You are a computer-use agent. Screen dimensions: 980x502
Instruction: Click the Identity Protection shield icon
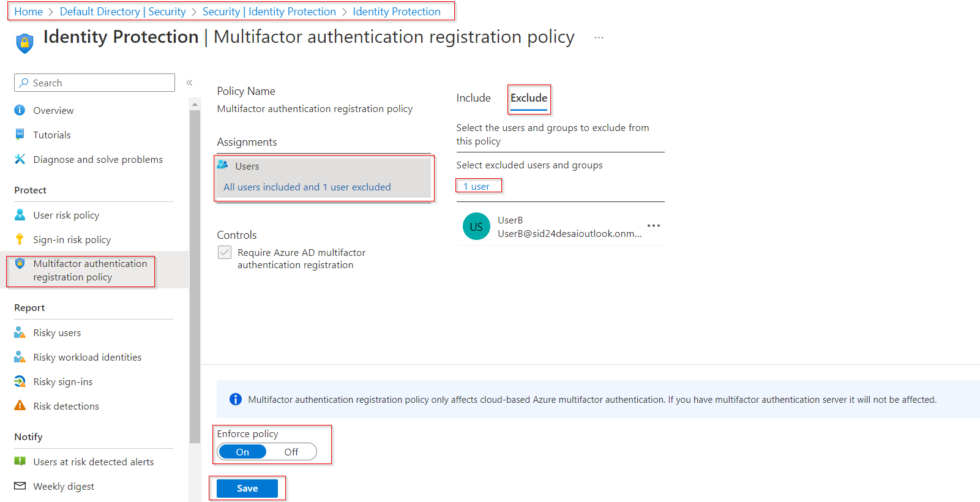(x=24, y=43)
